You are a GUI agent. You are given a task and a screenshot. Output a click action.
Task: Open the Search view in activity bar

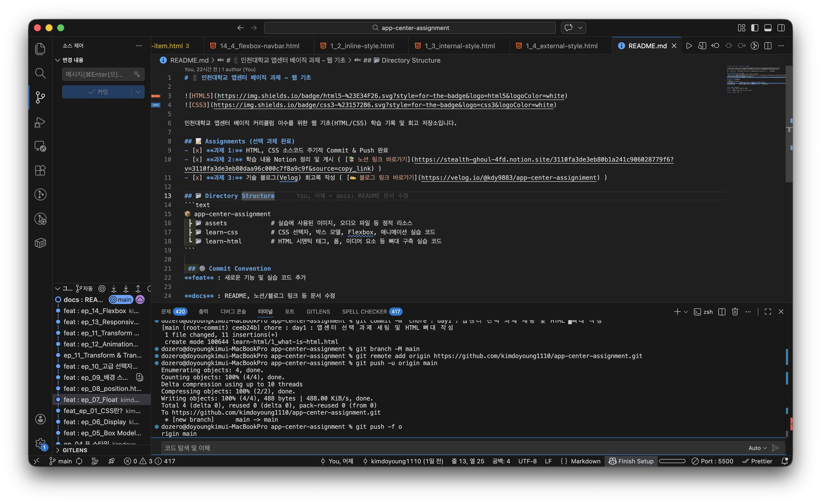[x=40, y=73]
